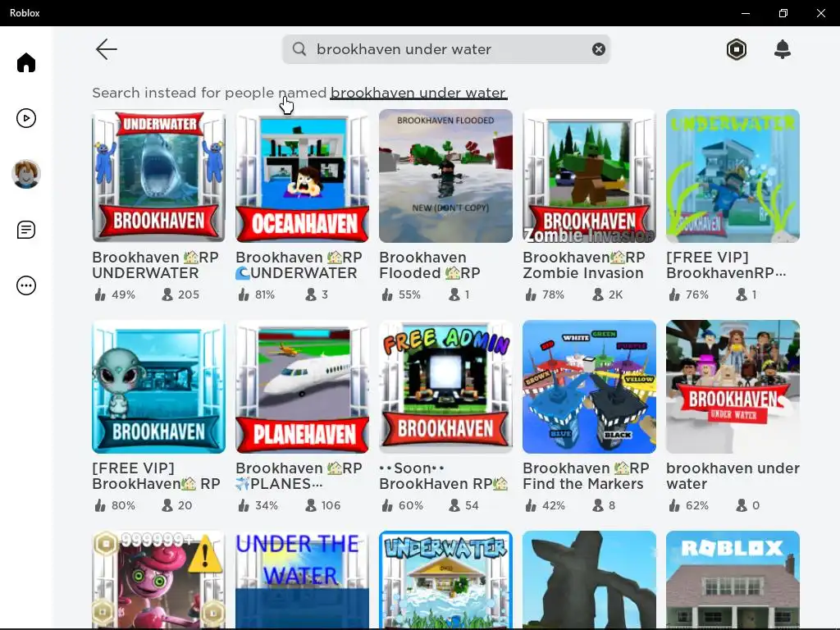Open the OCEANHAVEN game thumbnail
Viewport: 840px width, 630px height.
pyautogui.click(x=302, y=176)
